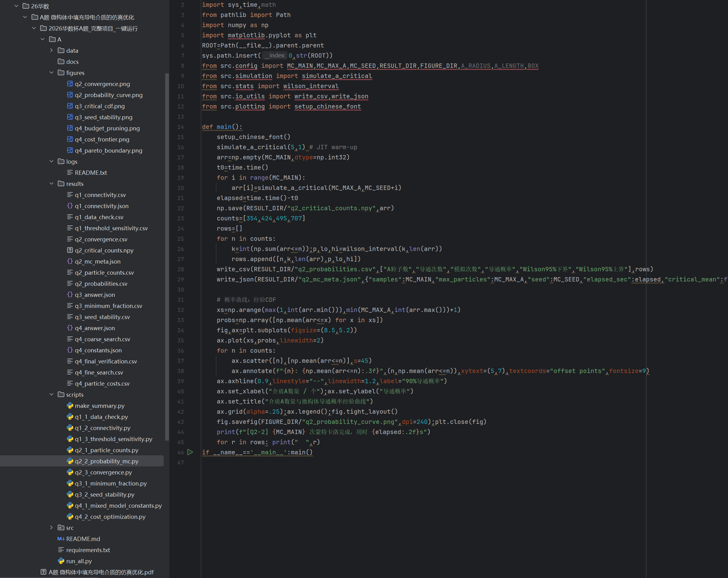
Task: Click the q1_connectivity.json braces icon
Action: [x=70, y=206]
